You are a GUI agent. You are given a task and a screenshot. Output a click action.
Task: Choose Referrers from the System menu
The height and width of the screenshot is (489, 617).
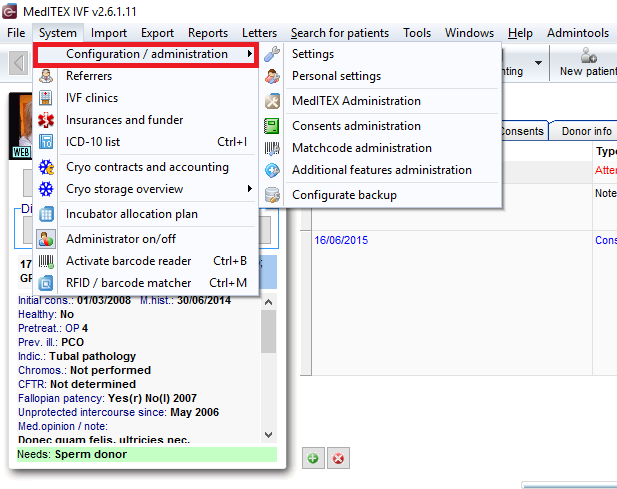coord(146,76)
